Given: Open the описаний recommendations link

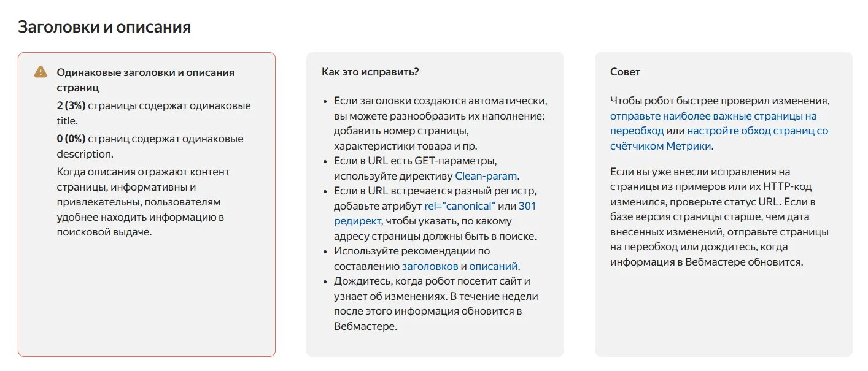Looking at the screenshot, I should click(494, 266).
